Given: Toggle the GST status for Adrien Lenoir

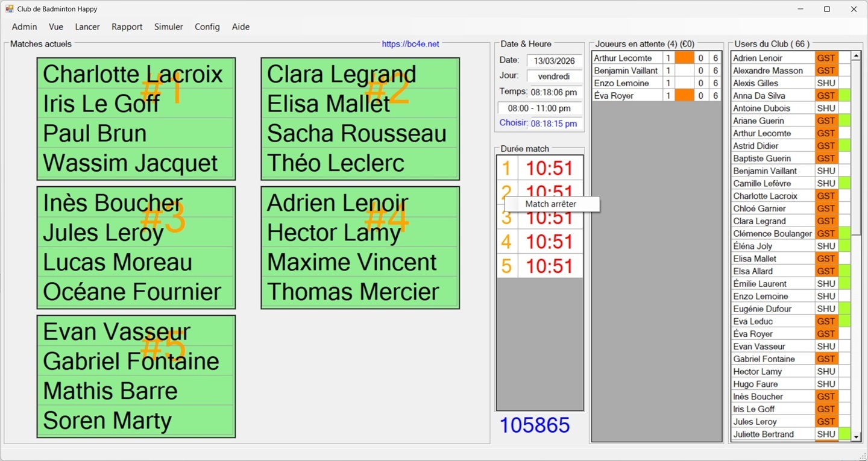Looking at the screenshot, I should 826,57.
